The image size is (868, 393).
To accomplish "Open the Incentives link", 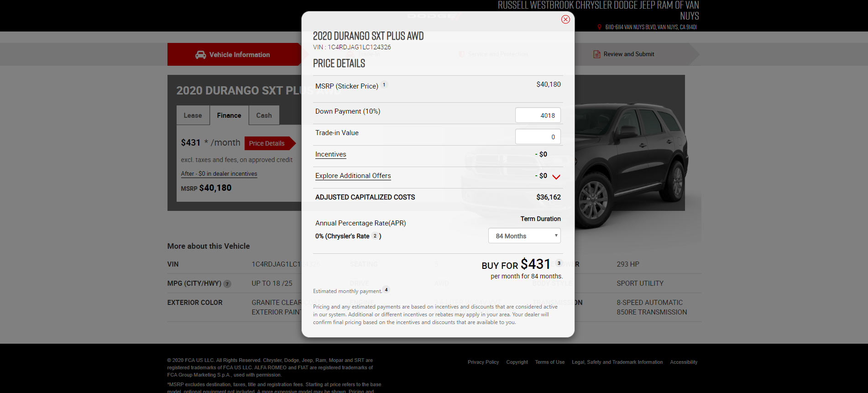I will [330, 154].
